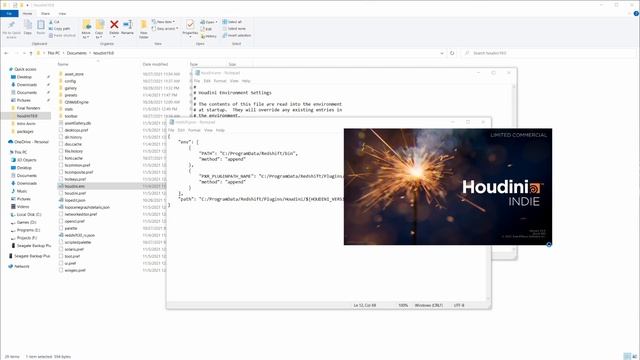Click the Houdini Indie splash image
Viewport: 640px width, 360px height.
pyautogui.click(x=448, y=187)
